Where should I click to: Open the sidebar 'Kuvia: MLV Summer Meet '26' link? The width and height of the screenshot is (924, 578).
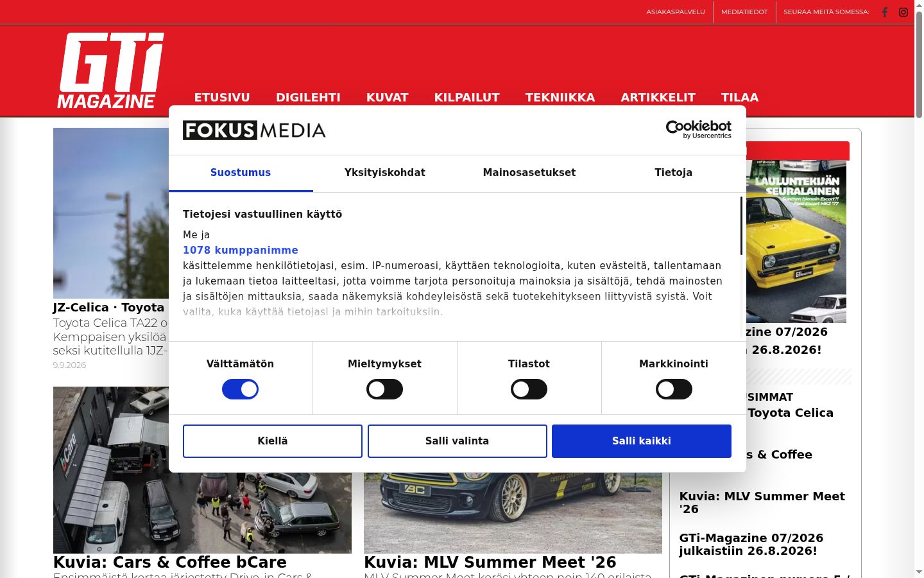[762, 502]
